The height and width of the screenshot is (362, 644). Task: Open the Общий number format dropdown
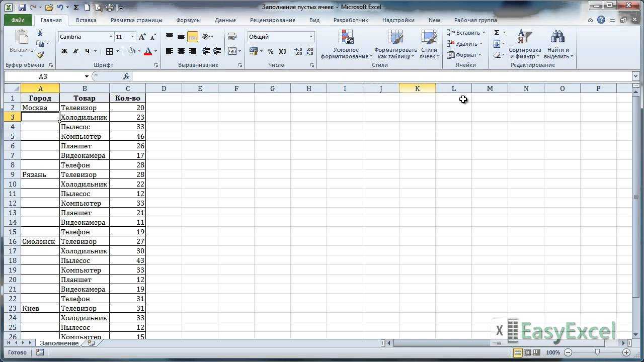[x=311, y=37]
